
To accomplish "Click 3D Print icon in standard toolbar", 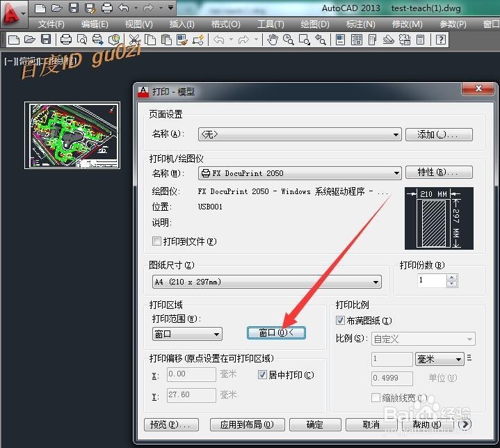I will (x=114, y=40).
